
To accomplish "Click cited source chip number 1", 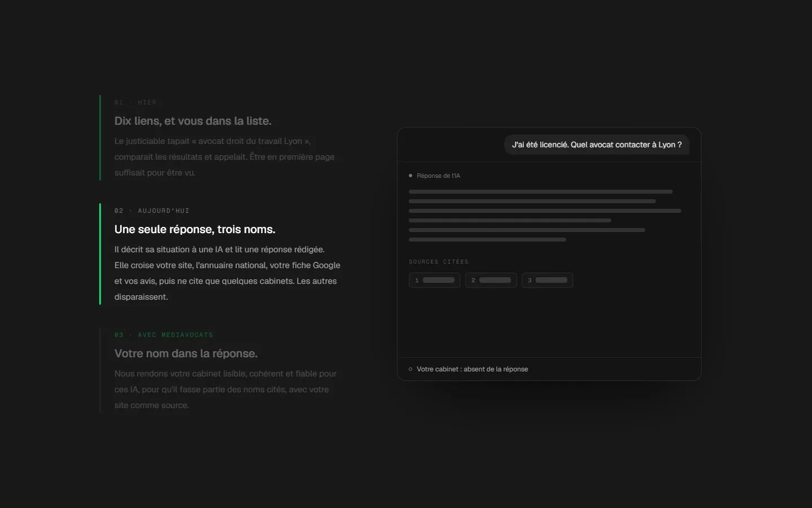I will point(435,280).
